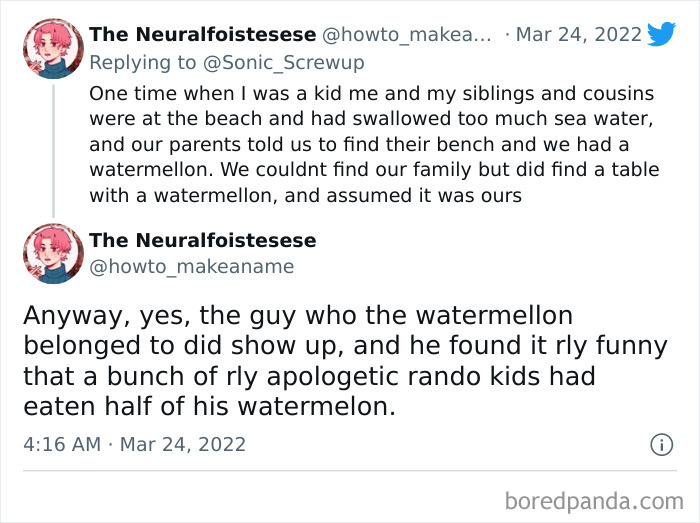Viewport: 700px width, 523px height.
Task: Click the Twitter bird logo
Action: [x=661, y=35]
